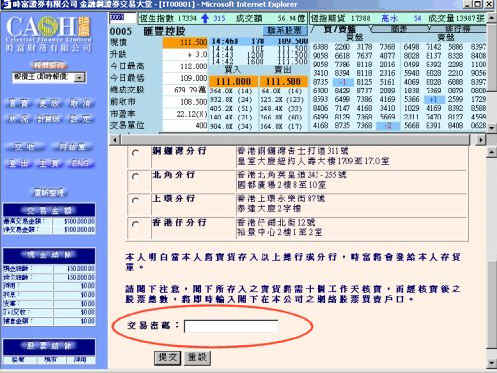Click the 登出 logout button
Viewport: 497px width, 373px height.
point(18,163)
